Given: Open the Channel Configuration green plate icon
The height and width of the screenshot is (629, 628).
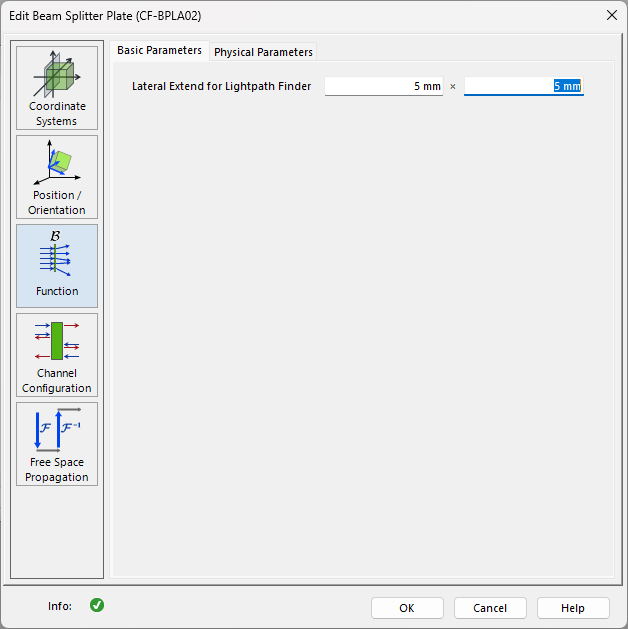Looking at the screenshot, I should click(57, 341).
